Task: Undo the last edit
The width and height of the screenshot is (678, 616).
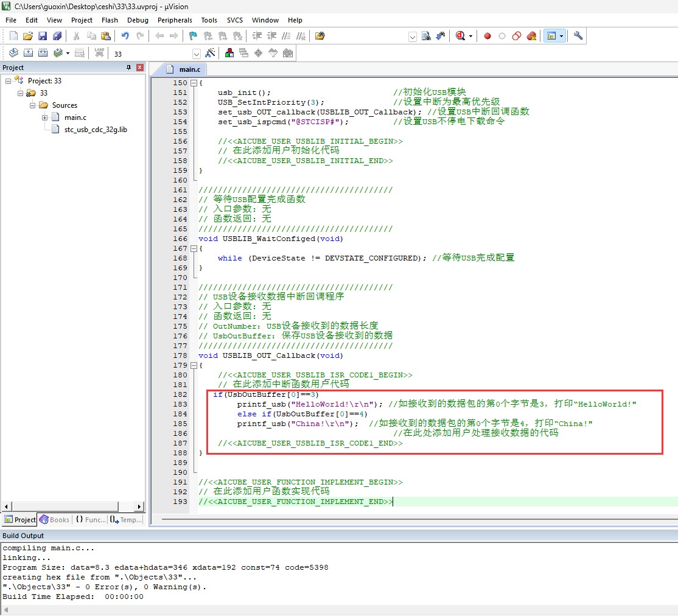Action: pyautogui.click(x=125, y=36)
